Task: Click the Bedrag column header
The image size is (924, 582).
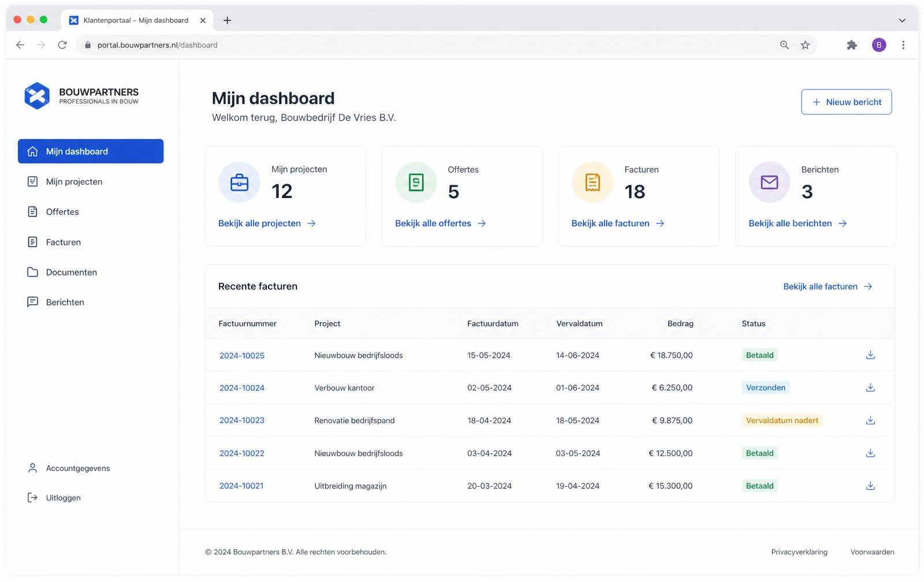Action: tap(680, 323)
